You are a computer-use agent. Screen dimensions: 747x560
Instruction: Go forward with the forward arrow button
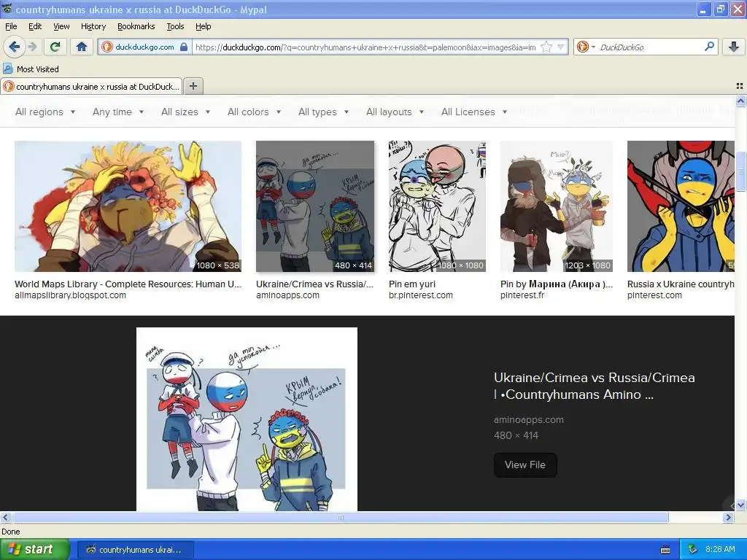tap(32, 47)
